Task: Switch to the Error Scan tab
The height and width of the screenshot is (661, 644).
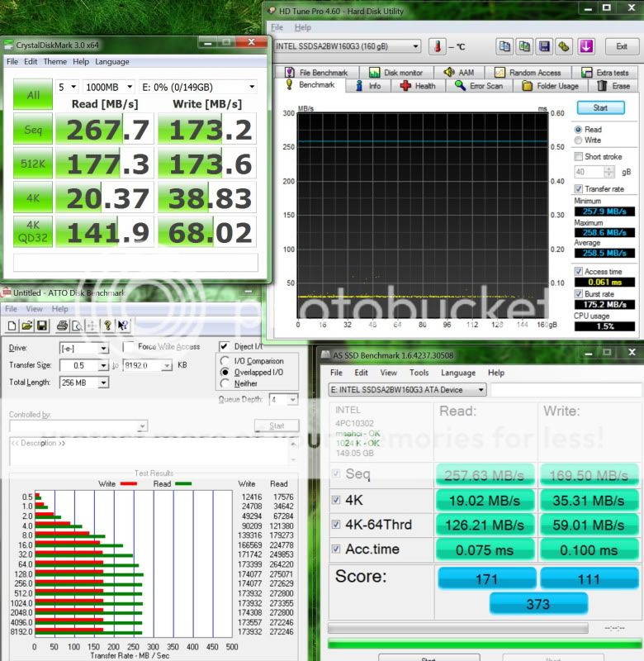Action: 479,86
